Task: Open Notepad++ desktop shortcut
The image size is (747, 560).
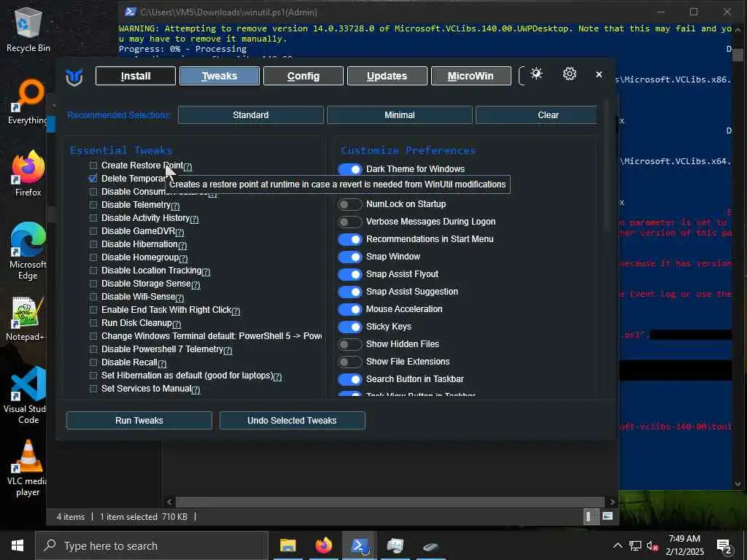Action: (26, 319)
